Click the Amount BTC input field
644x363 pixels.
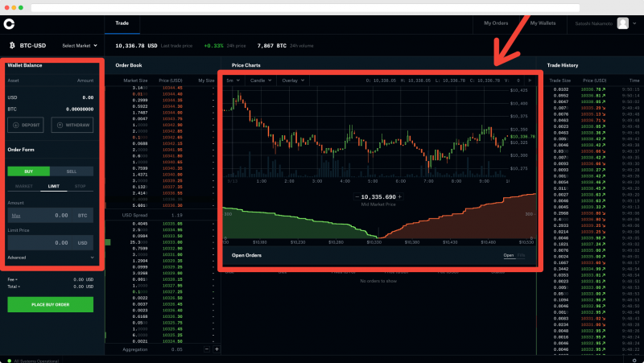pos(51,215)
